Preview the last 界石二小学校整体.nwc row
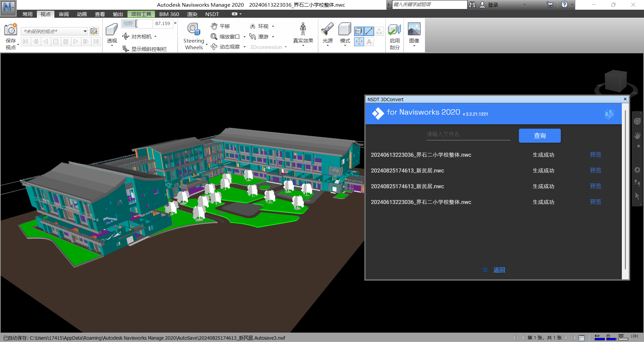The width and height of the screenshot is (644, 342). coord(595,202)
